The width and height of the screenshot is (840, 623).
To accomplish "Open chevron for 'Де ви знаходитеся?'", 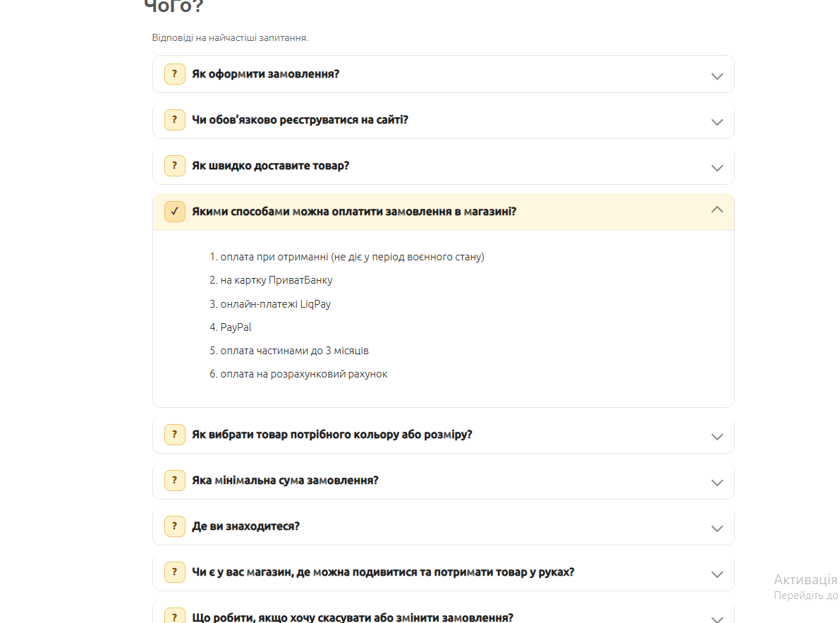I will pos(717,528).
